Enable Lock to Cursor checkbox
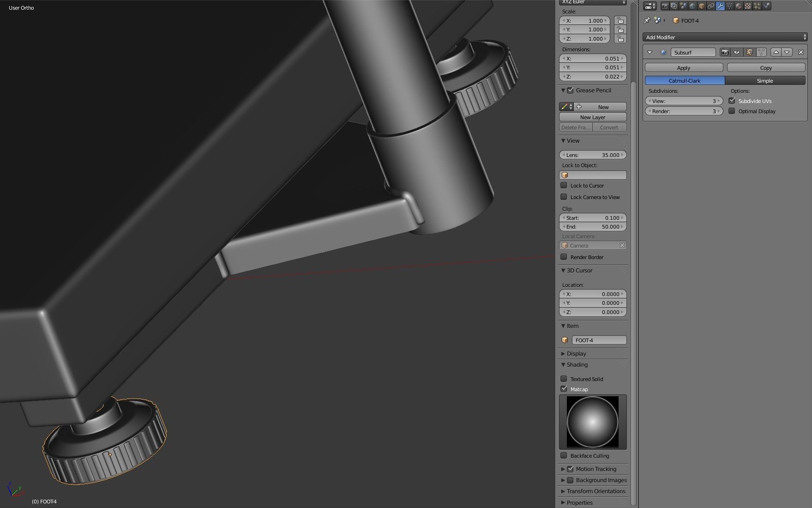This screenshot has width=812, height=508. pos(564,185)
